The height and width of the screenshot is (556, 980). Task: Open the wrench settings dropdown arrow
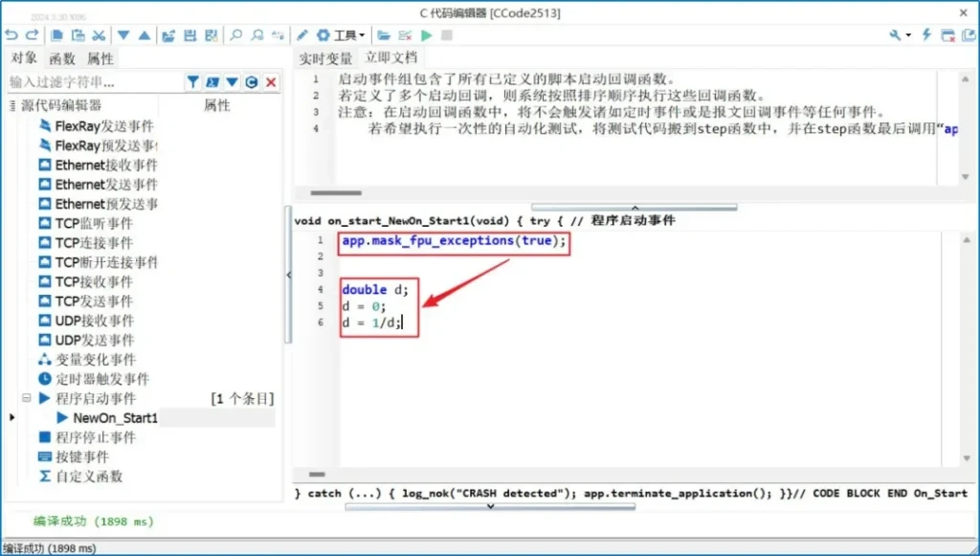pyautogui.click(x=908, y=35)
